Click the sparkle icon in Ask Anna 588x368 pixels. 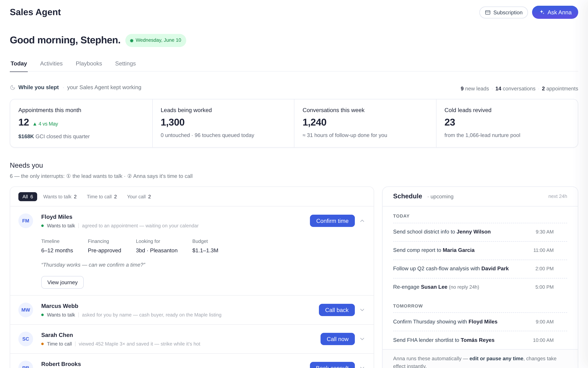pyautogui.click(x=542, y=12)
